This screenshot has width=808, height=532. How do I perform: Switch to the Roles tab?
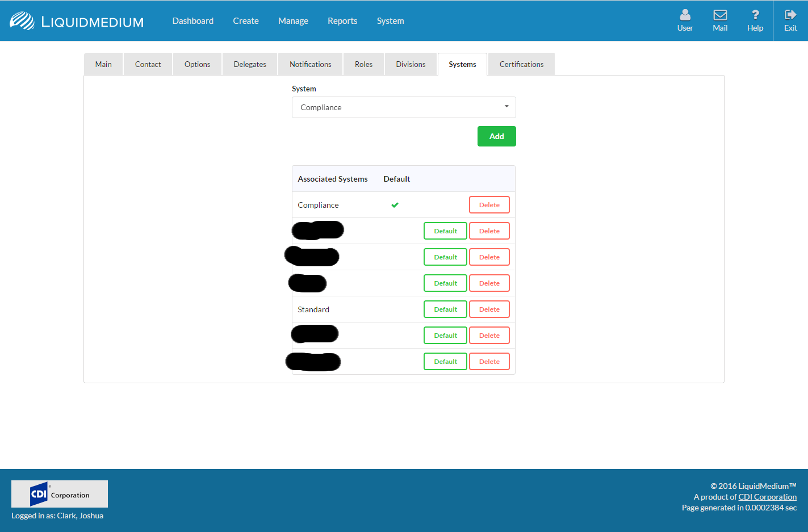point(363,64)
